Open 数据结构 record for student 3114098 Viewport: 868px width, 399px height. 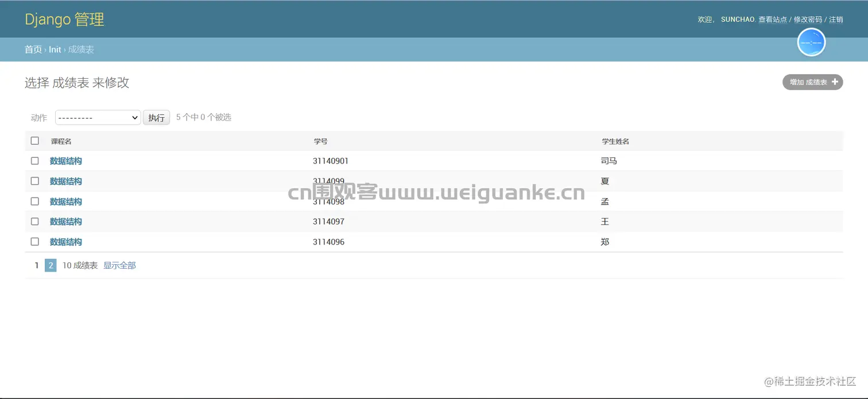tap(66, 202)
